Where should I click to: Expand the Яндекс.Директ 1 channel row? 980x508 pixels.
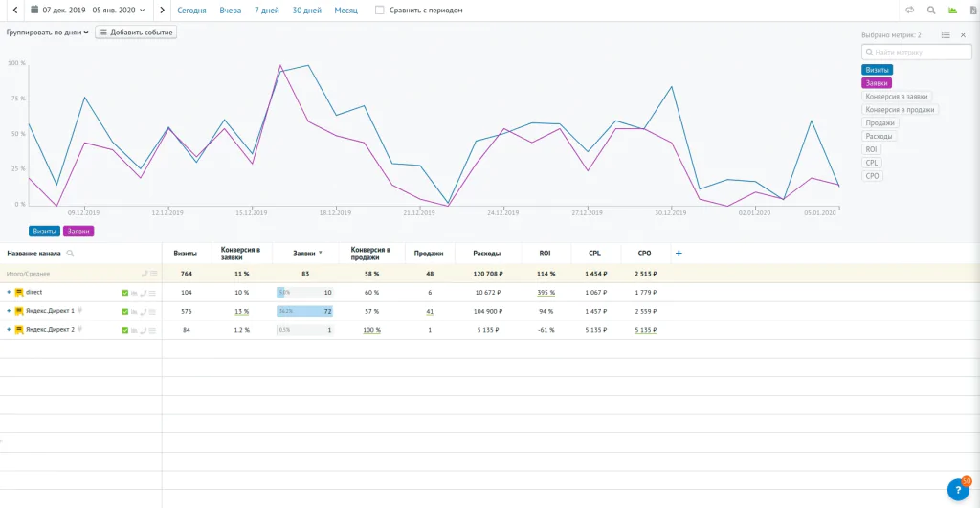[8, 311]
